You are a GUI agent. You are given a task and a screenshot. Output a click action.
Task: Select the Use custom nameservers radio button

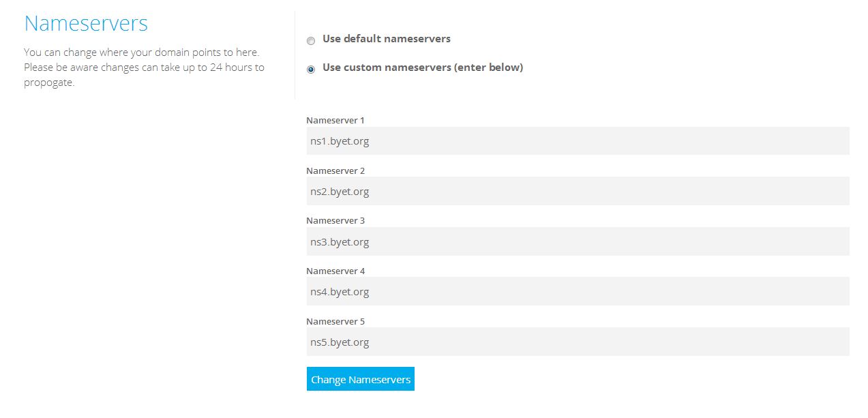[311, 70]
